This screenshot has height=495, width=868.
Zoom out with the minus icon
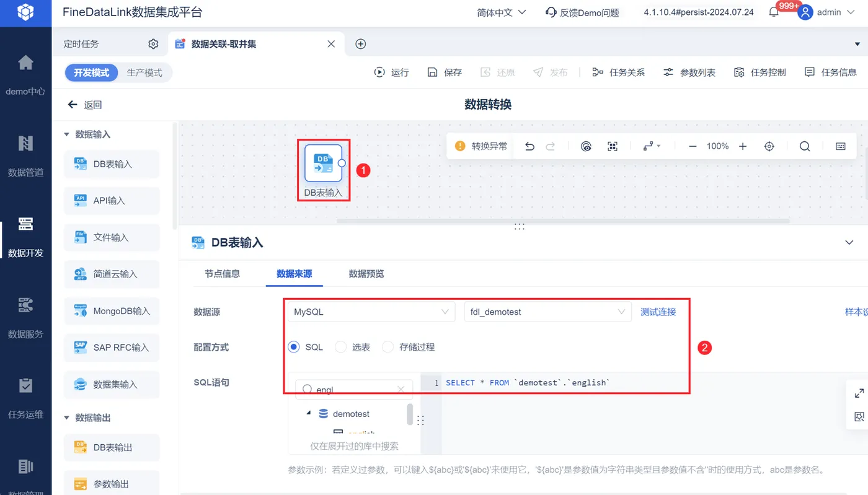click(693, 146)
